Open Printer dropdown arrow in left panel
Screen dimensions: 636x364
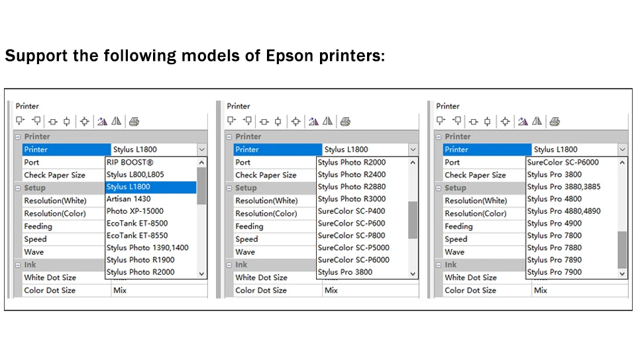(x=202, y=150)
